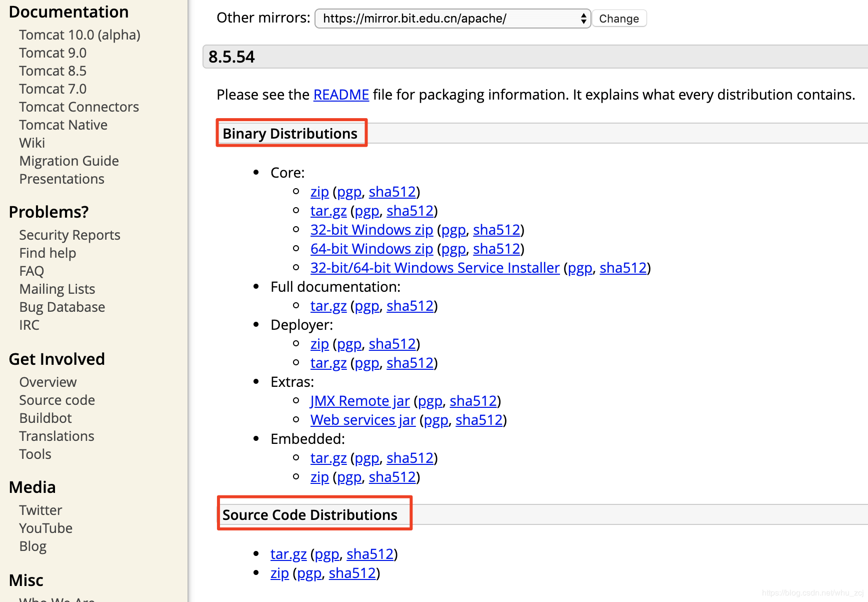Image resolution: width=868 pixels, height=602 pixels.
Task: Download Full documentation tar.gz
Action: pos(328,306)
